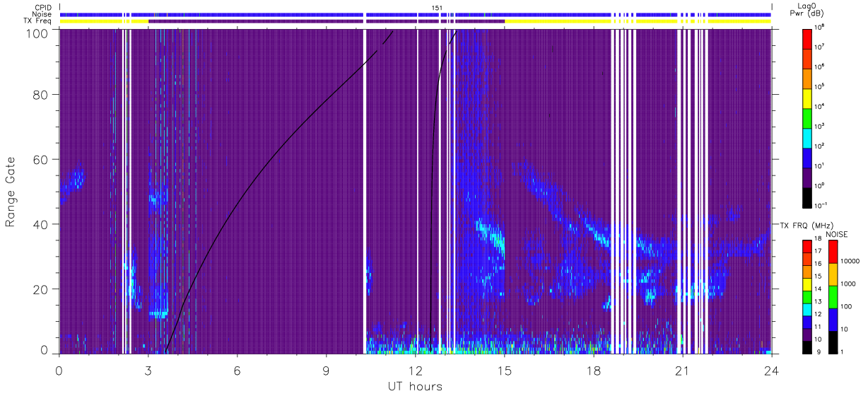The image size is (868, 401).
Task: Click the UT hours axis title
Action: coord(415,386)
